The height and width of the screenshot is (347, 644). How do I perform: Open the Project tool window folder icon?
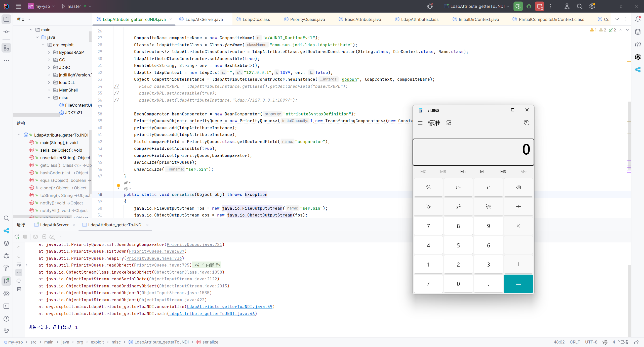[x=7, y=19]
